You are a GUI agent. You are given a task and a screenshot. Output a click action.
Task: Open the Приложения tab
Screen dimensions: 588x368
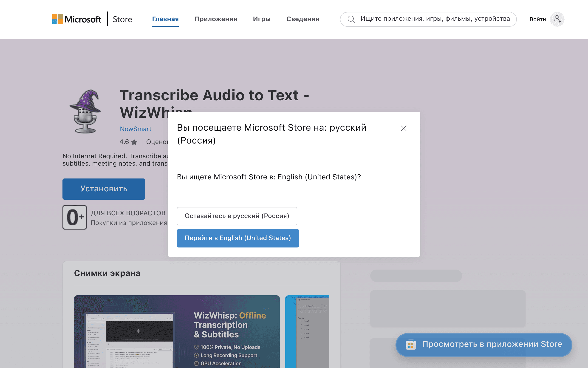(216, 19)
